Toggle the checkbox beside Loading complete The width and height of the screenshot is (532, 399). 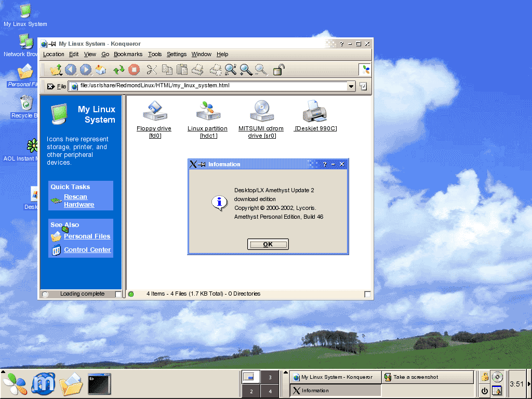click(118, 294)
